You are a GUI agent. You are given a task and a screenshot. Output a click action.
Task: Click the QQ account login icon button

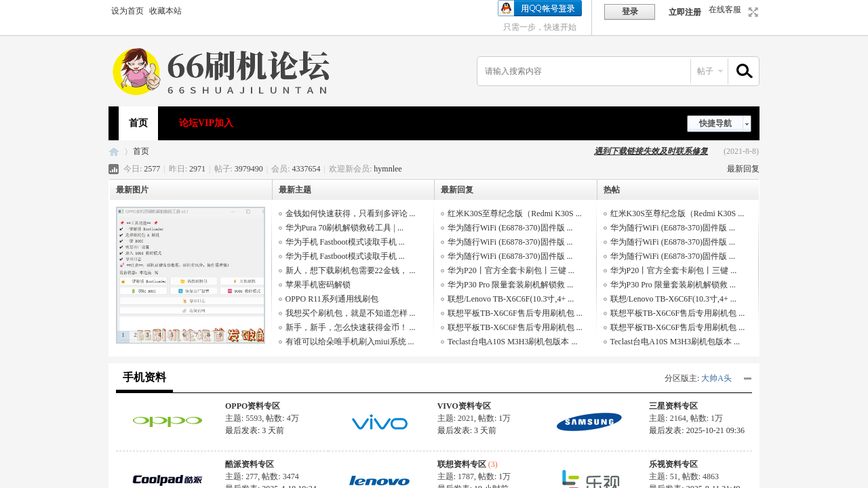(x=540, y=8)
